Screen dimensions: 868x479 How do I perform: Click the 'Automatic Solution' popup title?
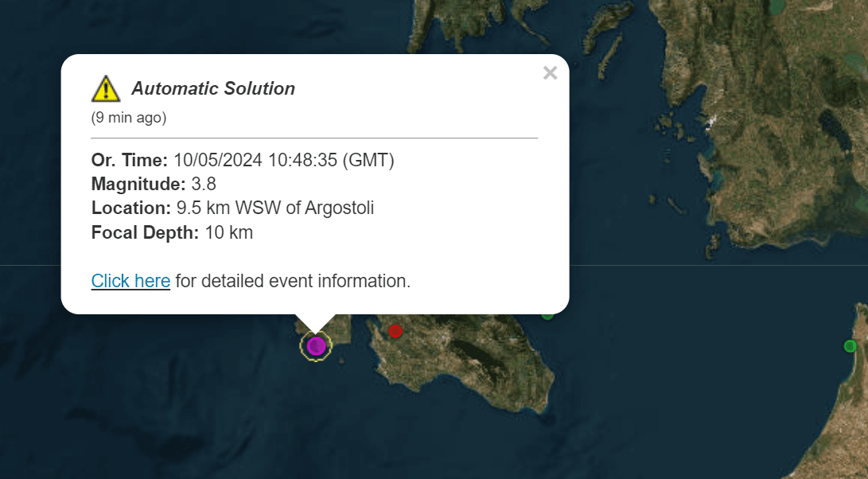[213, 89]
